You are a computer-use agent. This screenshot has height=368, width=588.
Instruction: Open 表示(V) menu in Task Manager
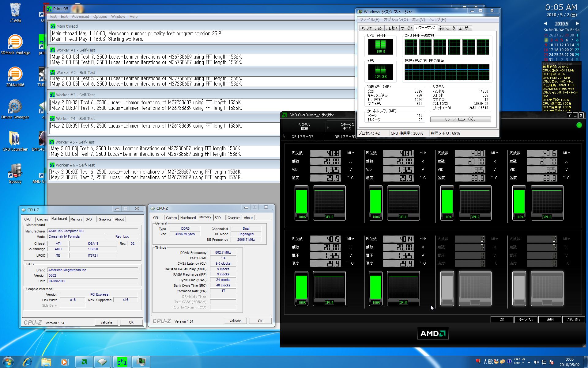(x=418, y=20)
